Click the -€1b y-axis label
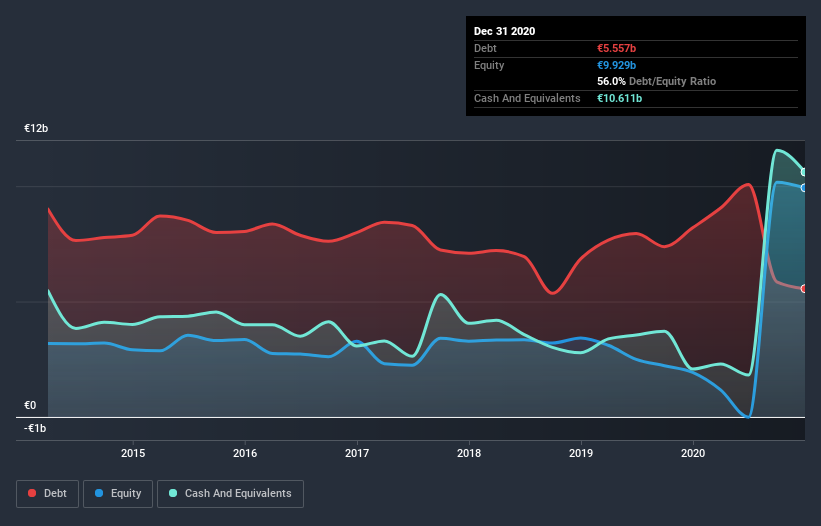This screenshot has height=526, width=821. [x=35, y=428]
